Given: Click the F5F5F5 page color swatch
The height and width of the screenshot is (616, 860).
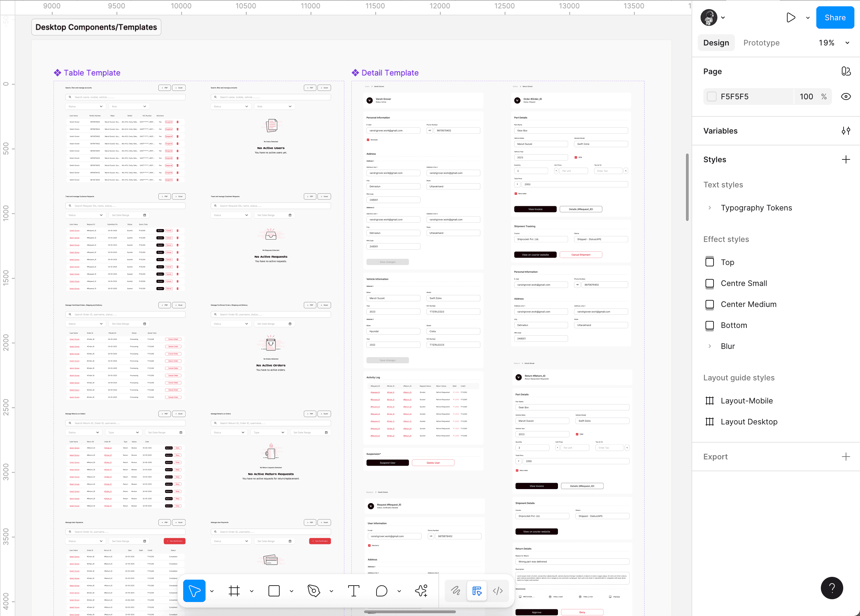Looking at the screenshot, I should click(712, 96).
